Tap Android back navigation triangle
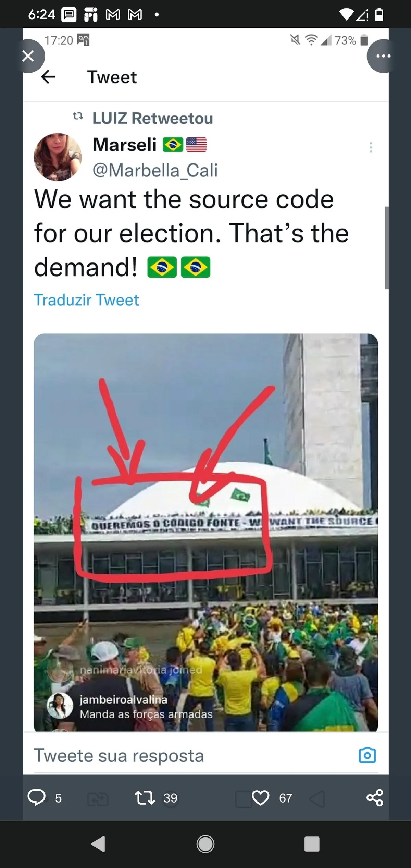411x868 pixels. click(x=98, y=844)
